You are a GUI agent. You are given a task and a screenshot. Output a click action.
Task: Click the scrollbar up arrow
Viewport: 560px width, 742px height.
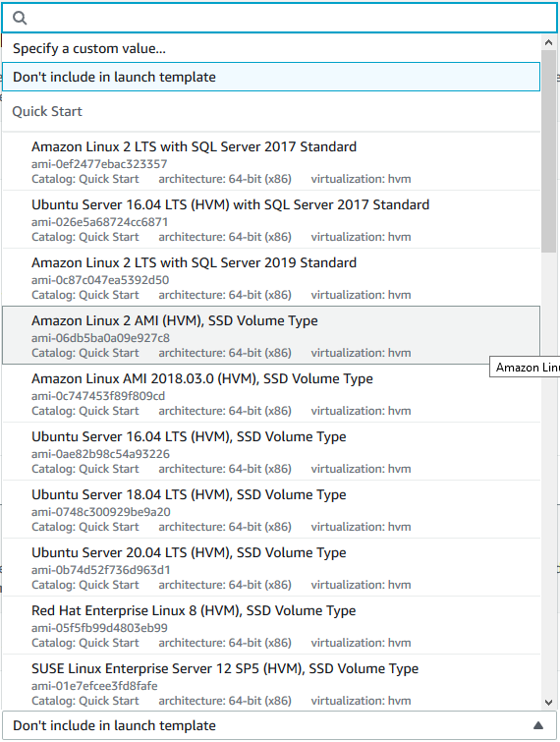pyautogui.click(x=548, y=42)
